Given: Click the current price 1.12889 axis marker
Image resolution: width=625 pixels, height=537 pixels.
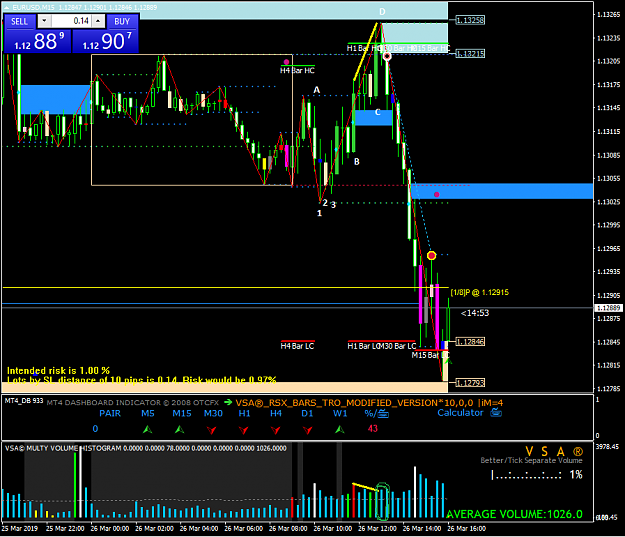Looking at the screenshot, I should click(x=609, y=308).
